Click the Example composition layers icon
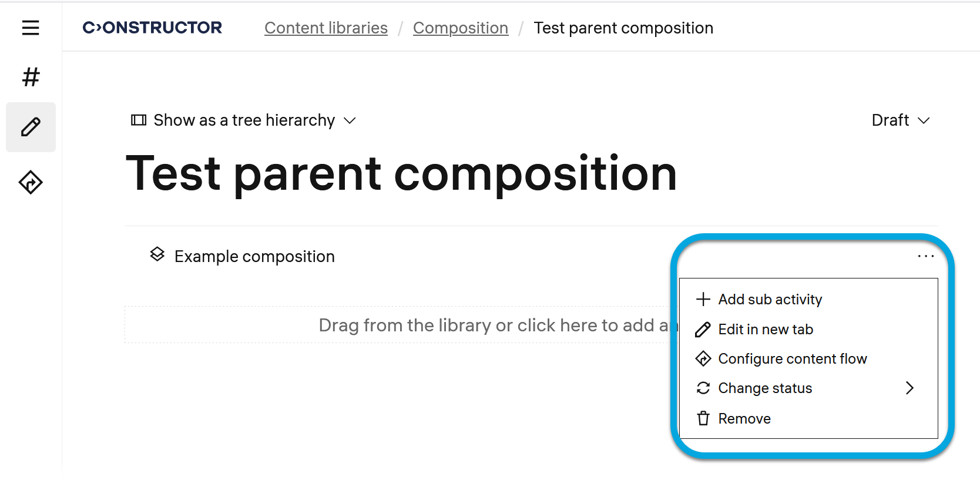This screenshot has height=480, width=980. (x=157, y=254)
